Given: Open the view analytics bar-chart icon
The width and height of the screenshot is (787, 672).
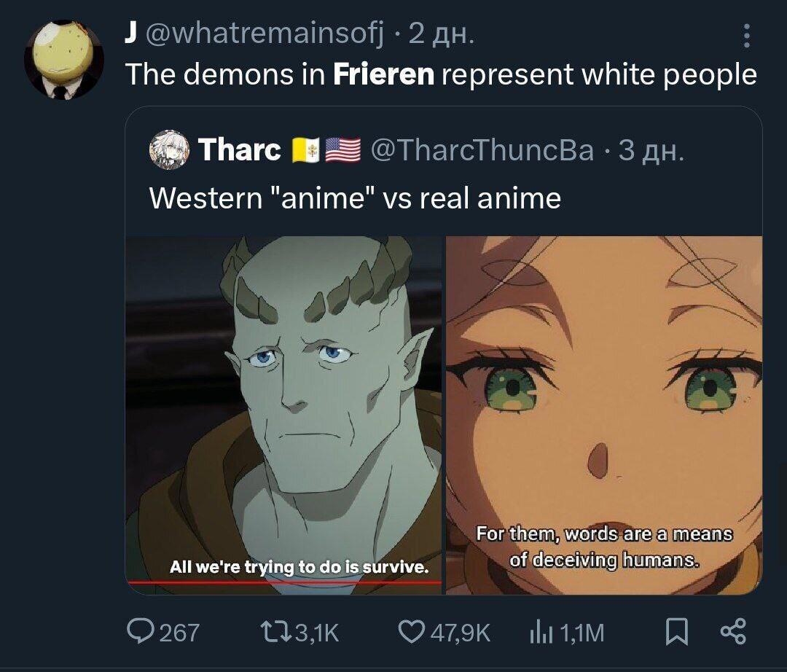Looking at the screenshot, I should pyautogui.click(x=541, y=633).
